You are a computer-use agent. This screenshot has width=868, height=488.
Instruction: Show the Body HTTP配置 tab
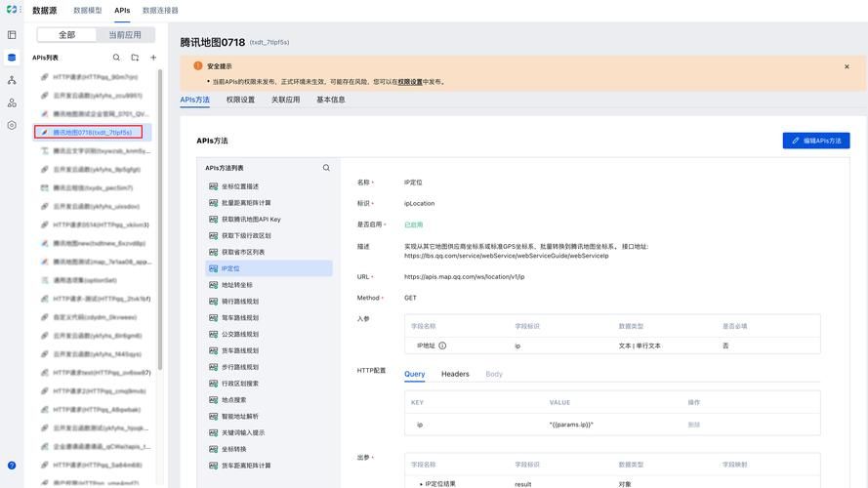(494, 374)
